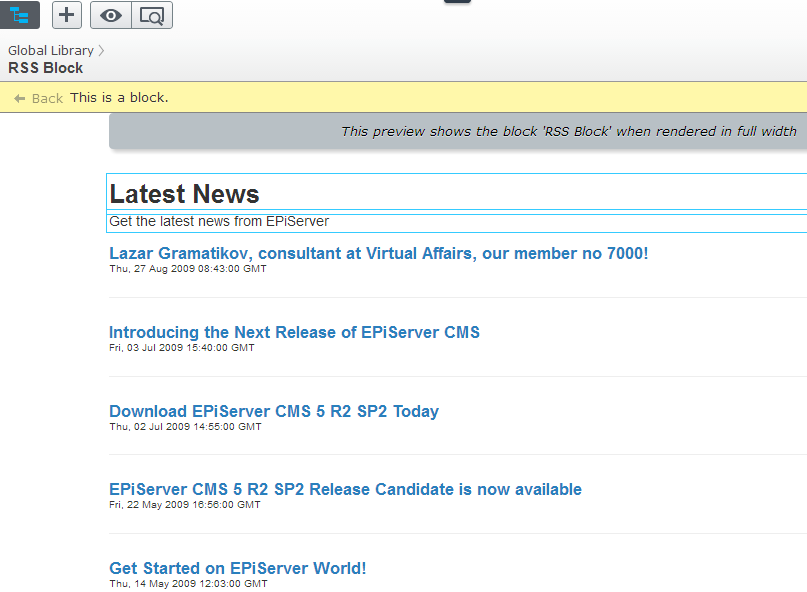Edit the Latest News heading
The height and width of the screenshot is (592, 807).
coord(184,194)
